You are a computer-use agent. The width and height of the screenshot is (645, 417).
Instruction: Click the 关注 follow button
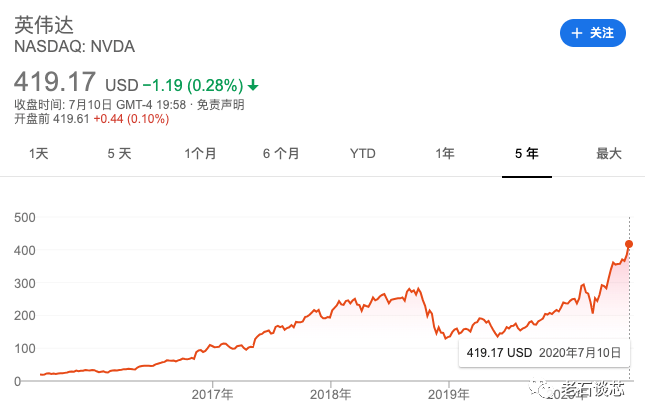coord(592,33)
